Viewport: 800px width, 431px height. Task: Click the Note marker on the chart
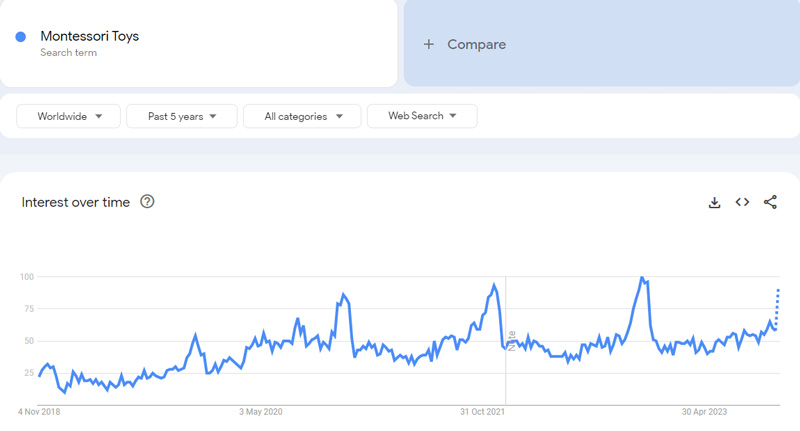(511, 340)
